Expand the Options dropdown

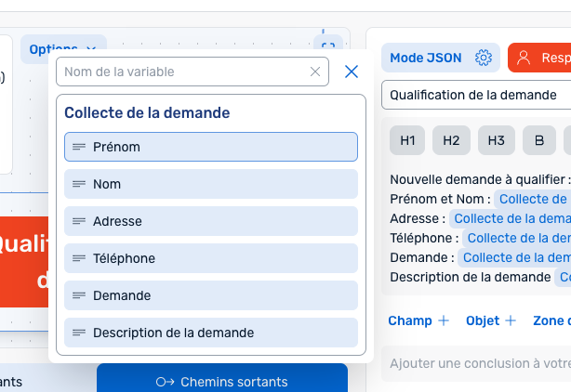coord(62,48)
